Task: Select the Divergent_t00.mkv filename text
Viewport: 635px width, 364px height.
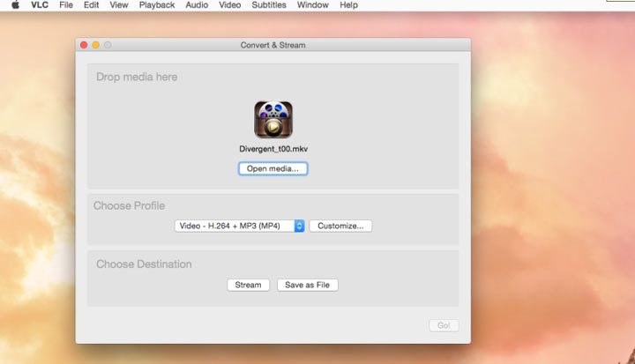Action: click(273, 149)
